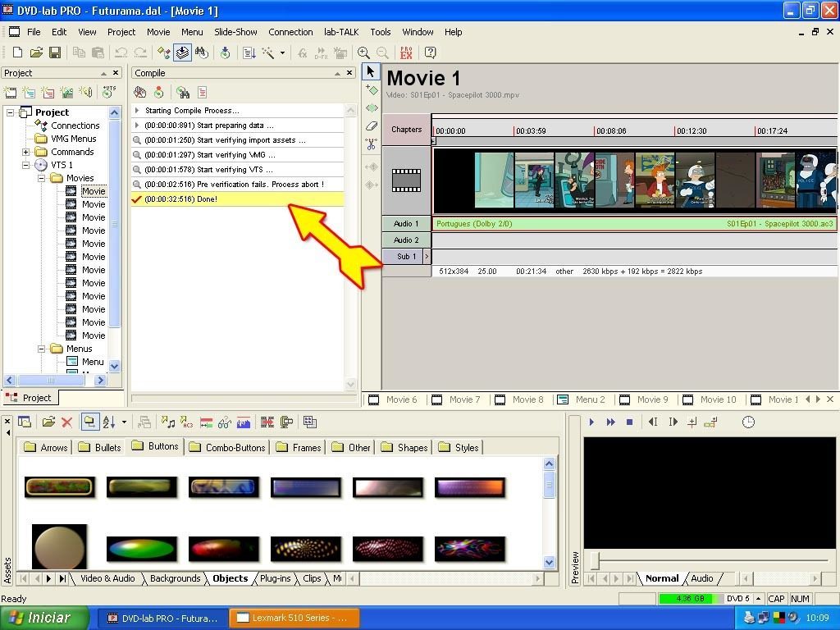The image size is (840, 630).
Task: Click the Audio 1 track label
Action: click(x=406, y=224)
